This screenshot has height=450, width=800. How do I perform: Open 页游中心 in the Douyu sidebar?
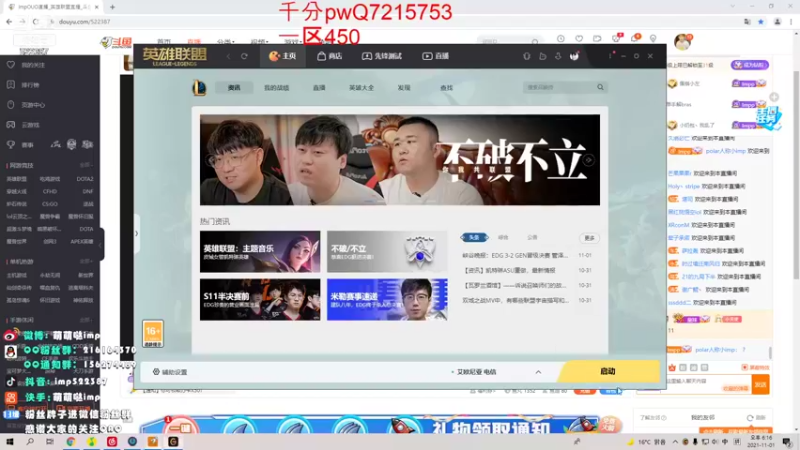pos(26,105)
